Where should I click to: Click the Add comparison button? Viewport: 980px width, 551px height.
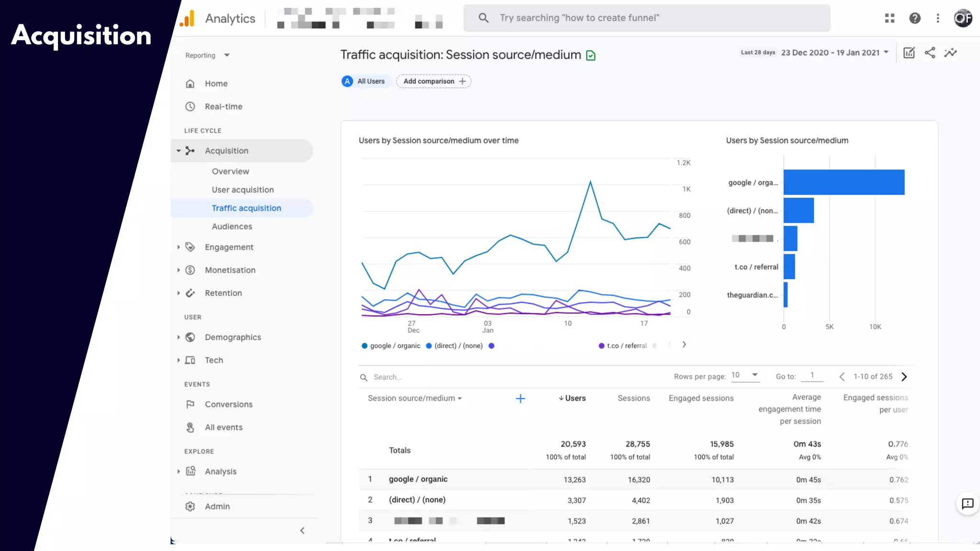click(x=434, y=81)
